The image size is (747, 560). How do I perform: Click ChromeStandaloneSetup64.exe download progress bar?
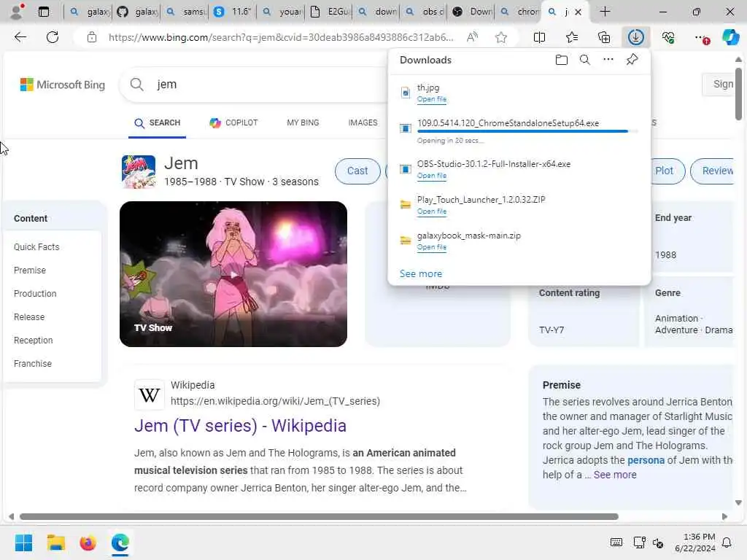click(527, 131)
